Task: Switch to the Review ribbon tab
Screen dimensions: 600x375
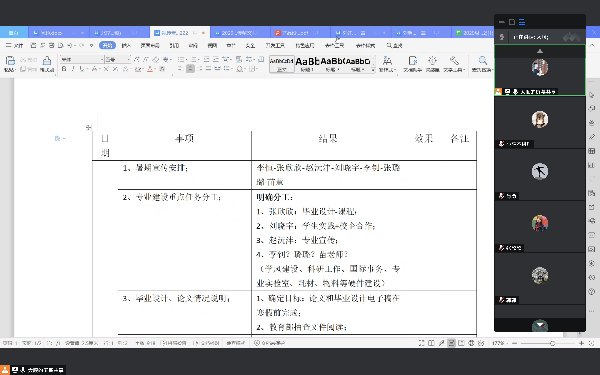Action: 193,46
